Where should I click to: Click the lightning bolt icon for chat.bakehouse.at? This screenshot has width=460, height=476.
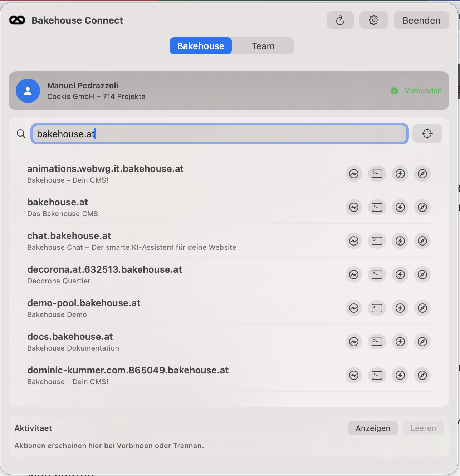tap(400, 241)
